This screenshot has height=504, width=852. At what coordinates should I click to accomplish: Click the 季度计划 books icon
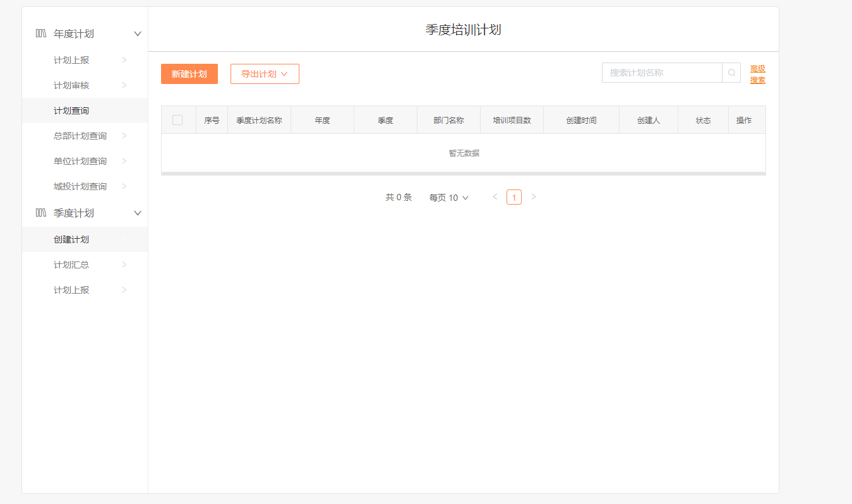click(x=41, y=213)
